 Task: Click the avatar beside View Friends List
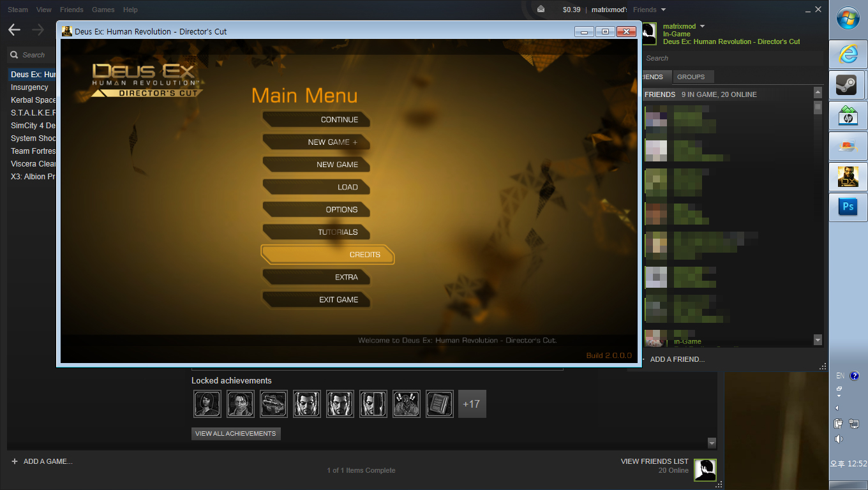(x=705, y=470)
